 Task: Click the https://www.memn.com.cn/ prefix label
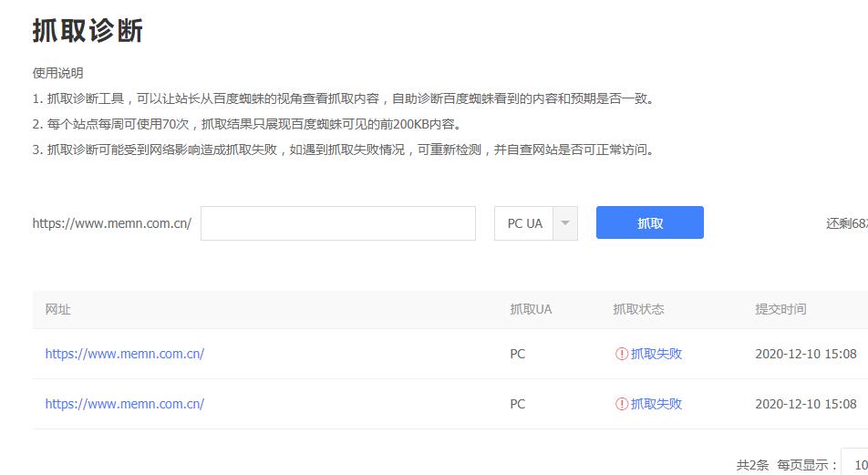(112, 223)
